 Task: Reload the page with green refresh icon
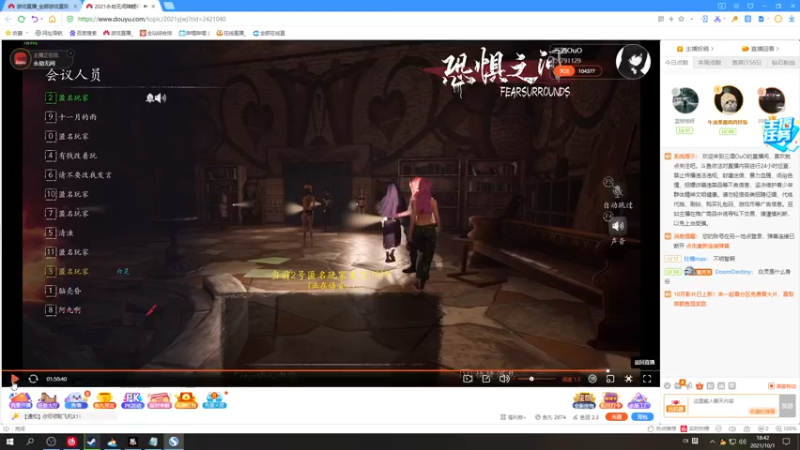coord(21,19)
